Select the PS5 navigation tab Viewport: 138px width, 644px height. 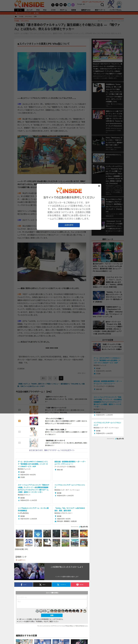(x=38, y=10)
